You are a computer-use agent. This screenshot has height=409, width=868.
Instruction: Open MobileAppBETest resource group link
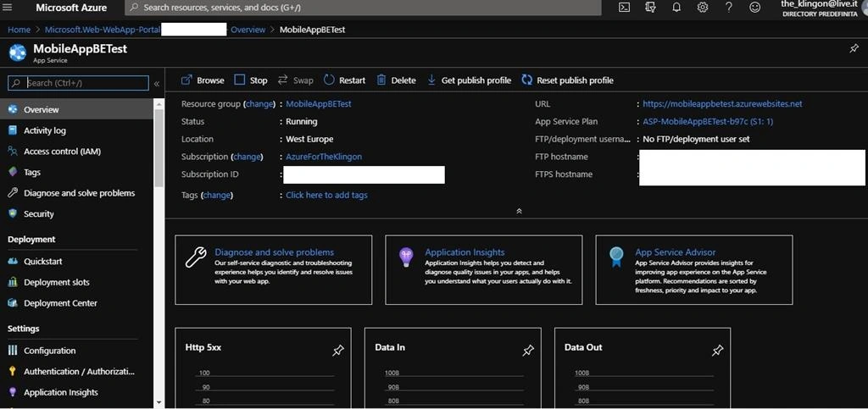point(319,104)
